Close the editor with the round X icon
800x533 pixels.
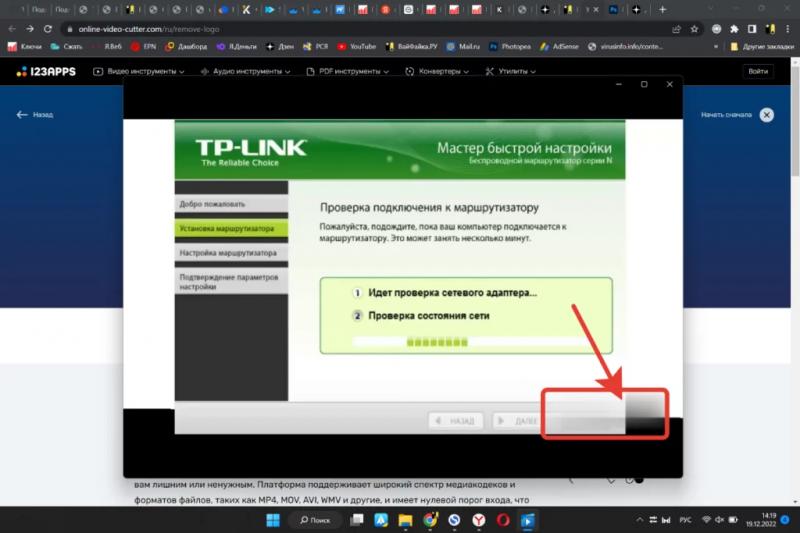(x=767, y=115)
